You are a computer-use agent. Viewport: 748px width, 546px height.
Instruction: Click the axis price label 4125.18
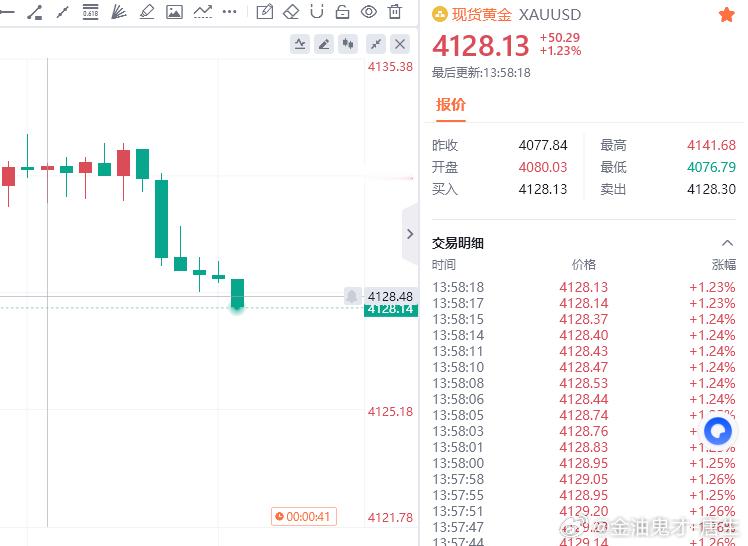(x=390, y=412)
